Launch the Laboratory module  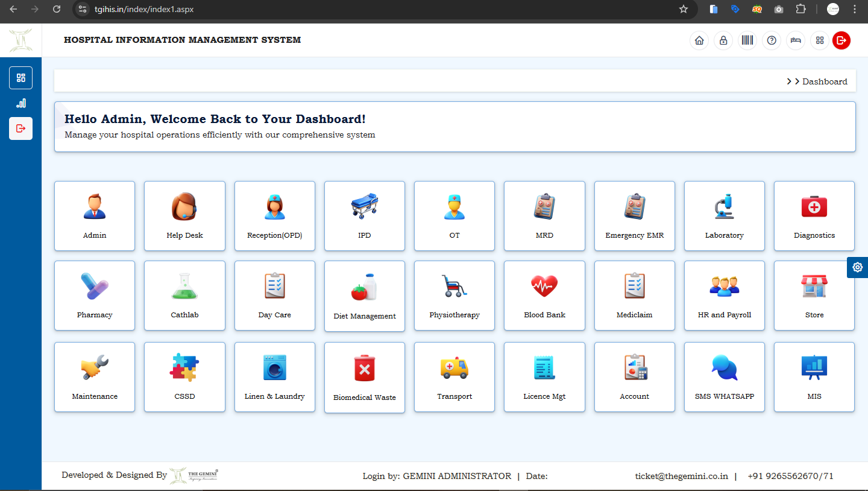click(x=724, y=216)
